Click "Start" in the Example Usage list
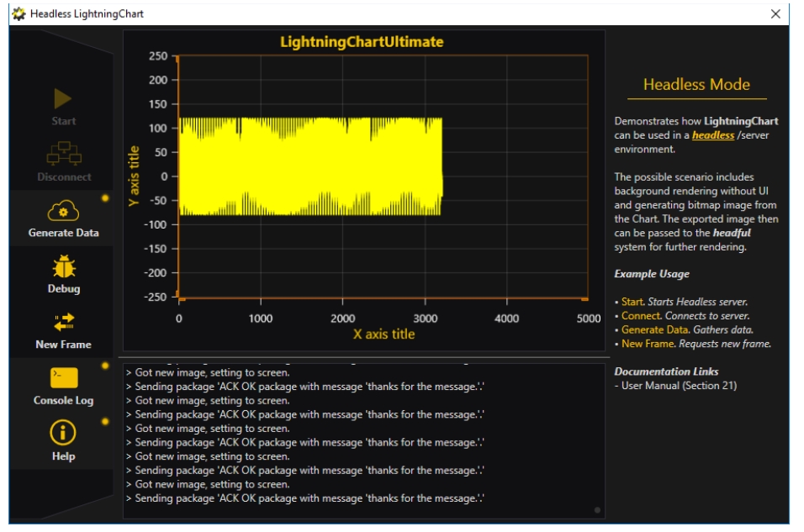Screen dimensions: 804x532 [x=632, y=302]
